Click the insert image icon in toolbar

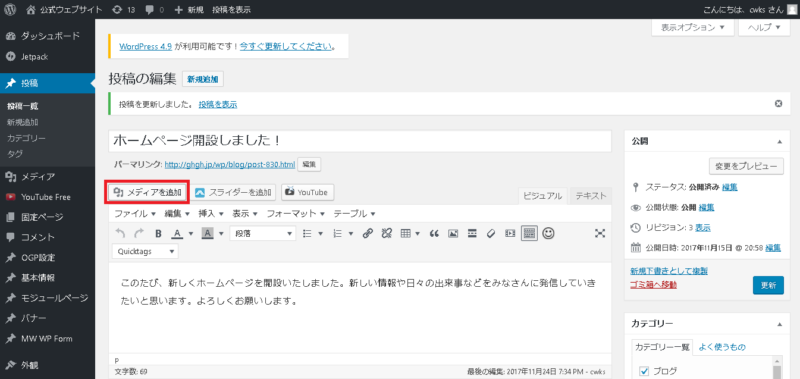point(453,234)
